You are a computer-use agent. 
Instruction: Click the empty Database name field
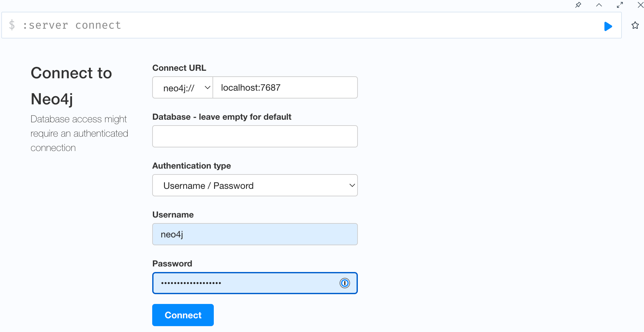[x=255, y=136]
